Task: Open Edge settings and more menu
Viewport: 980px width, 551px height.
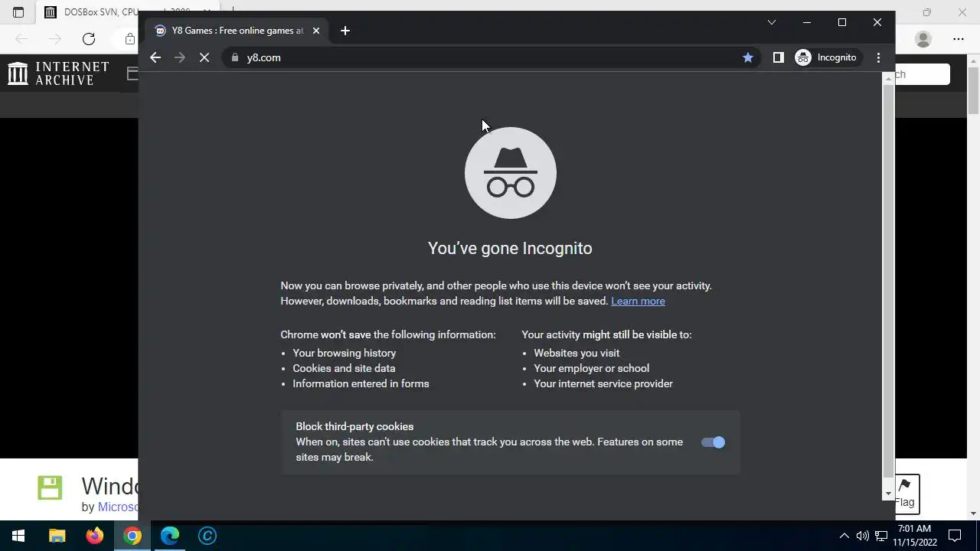Action: [x=959, y=39]
